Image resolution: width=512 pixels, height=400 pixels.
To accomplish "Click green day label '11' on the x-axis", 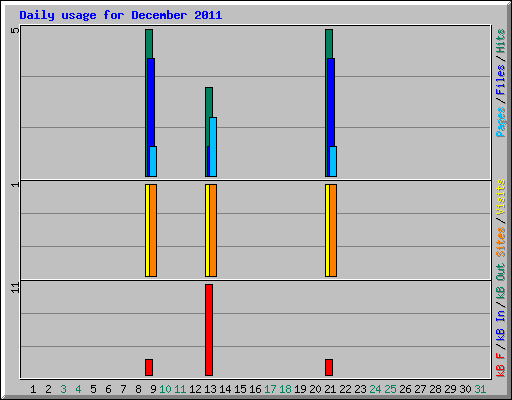I will point(180,389).
